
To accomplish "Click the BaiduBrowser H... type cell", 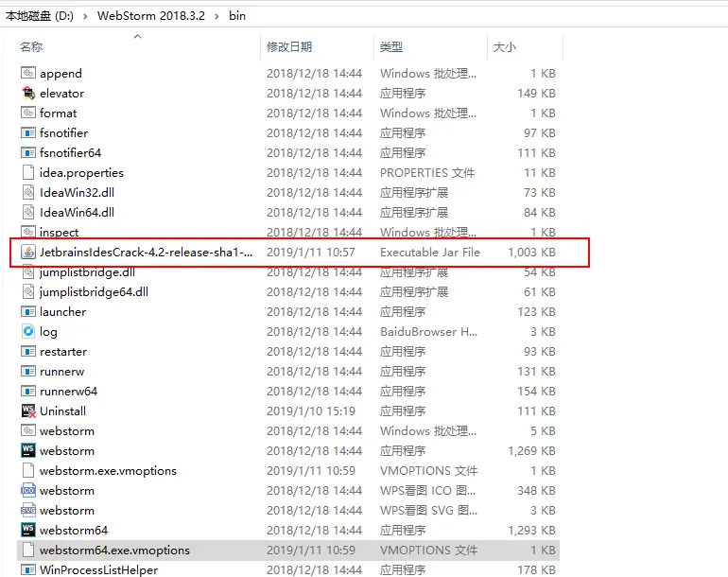I will [428, 332].
